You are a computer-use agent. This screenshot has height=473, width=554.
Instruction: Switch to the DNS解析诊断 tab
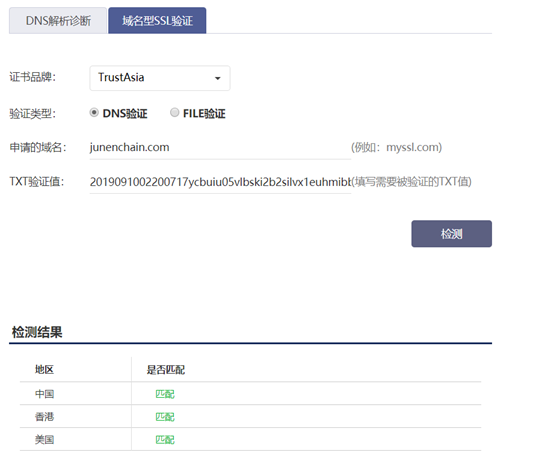tap(58, 20)
